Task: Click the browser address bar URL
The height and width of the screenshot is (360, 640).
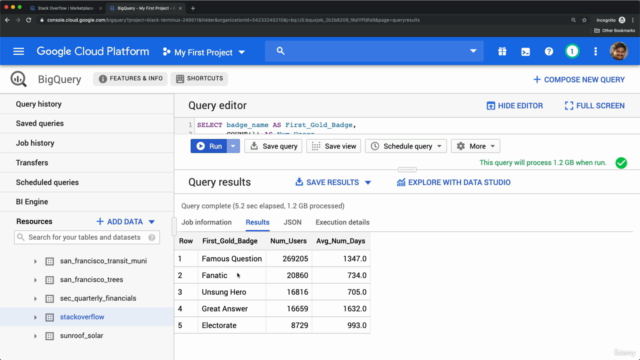Action: tap(233, 20)
